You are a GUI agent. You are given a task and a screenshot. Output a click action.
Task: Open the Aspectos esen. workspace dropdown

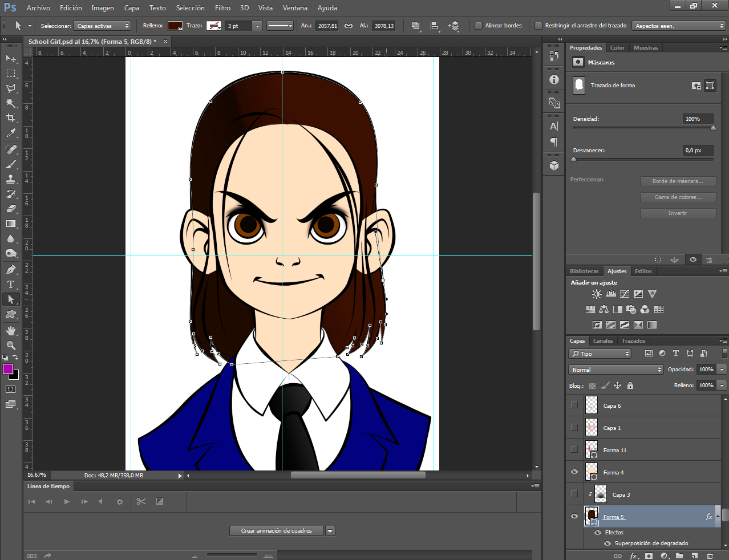[x=679, y=26]
